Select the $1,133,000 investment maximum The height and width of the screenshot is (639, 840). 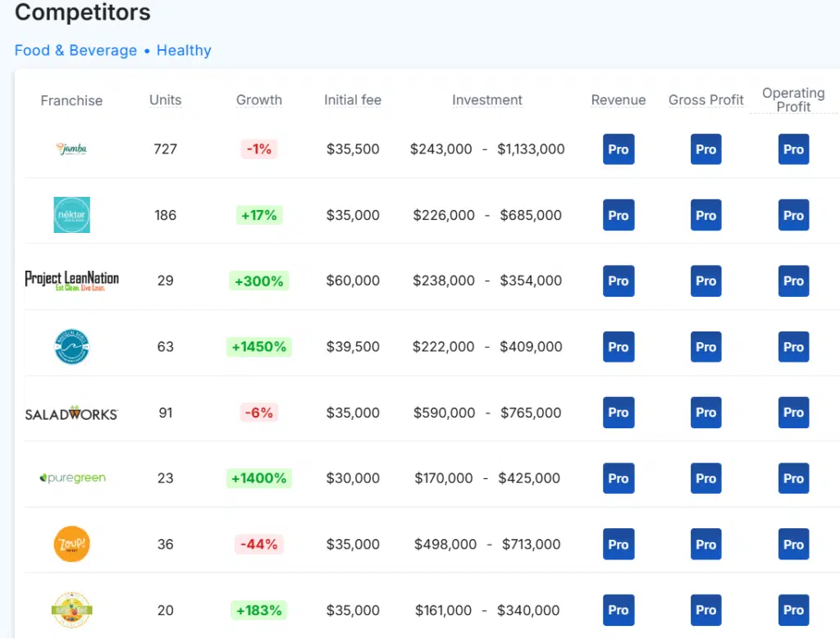pyautogui.click(x=531, y=149)
